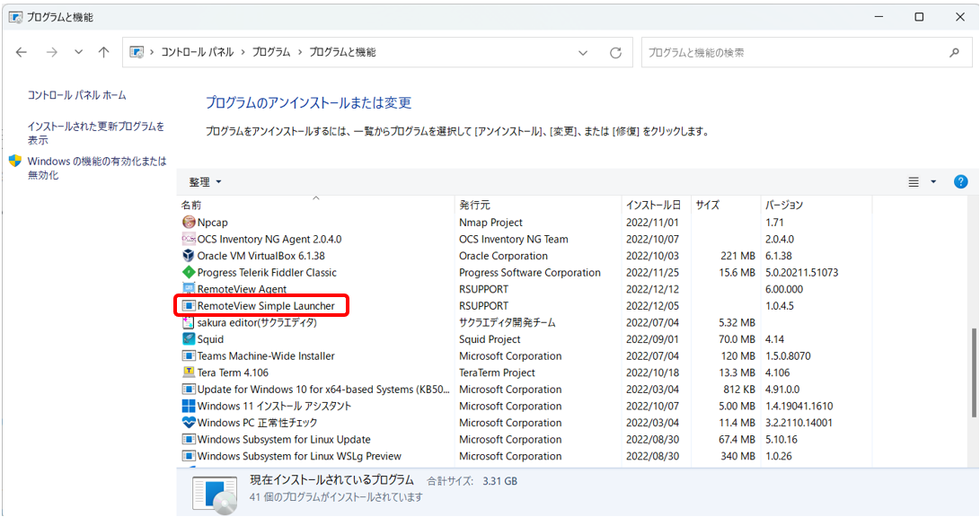
Task: Click the Npcap program icon
Action: [188, 223]
